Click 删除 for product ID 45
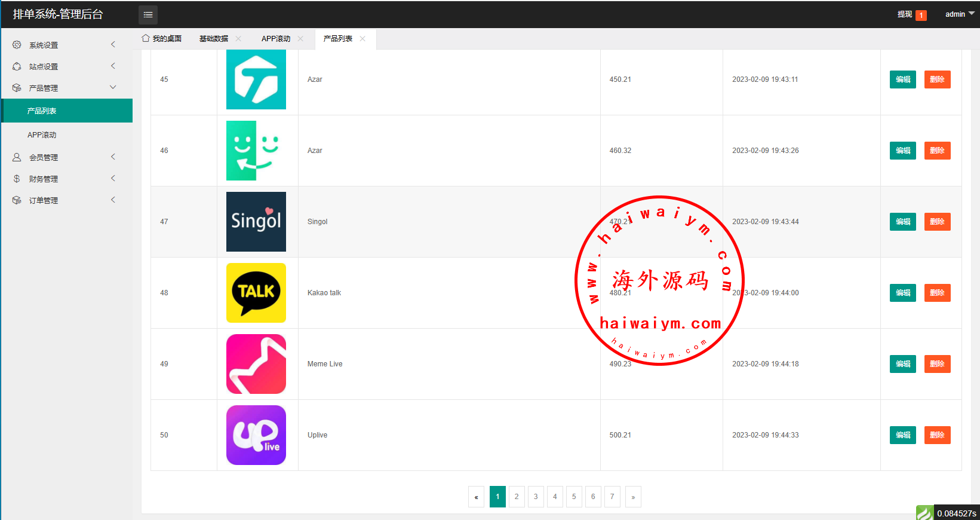980x520 pixels. click(x=938, y=79)
